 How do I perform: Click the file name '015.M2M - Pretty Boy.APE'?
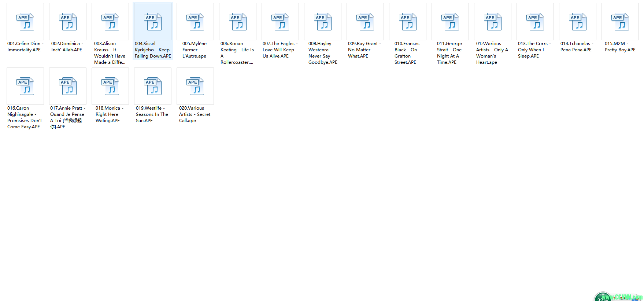(x=620, y=47)
